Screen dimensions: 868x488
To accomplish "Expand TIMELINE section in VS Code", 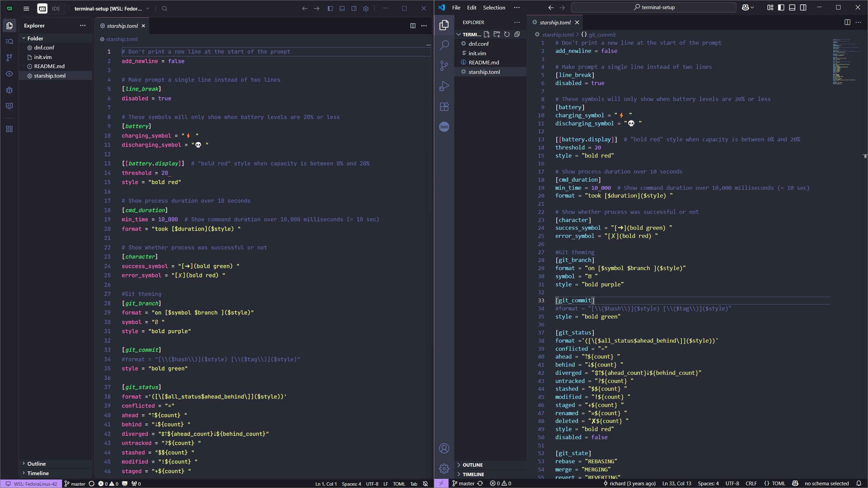I will 491,474.
